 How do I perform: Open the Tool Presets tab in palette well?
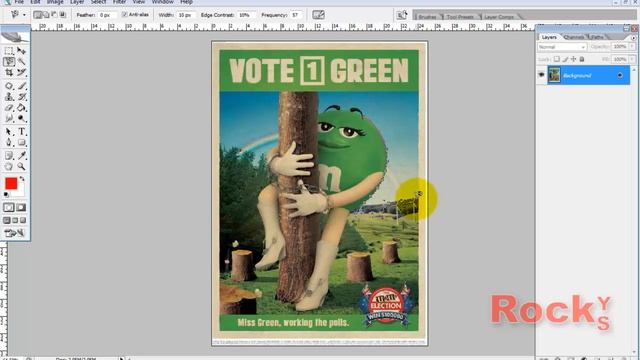pos(460,17)
